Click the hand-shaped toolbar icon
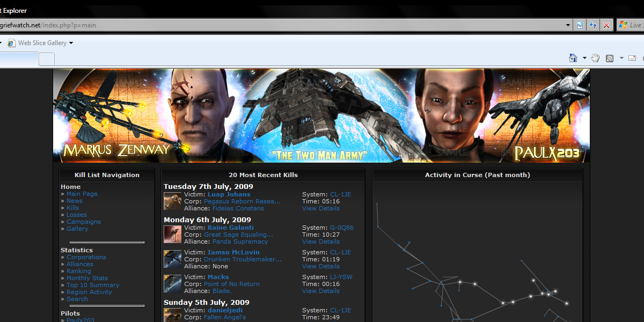Image resolution: width=644 pixels, height=322 pixels. 595,58
